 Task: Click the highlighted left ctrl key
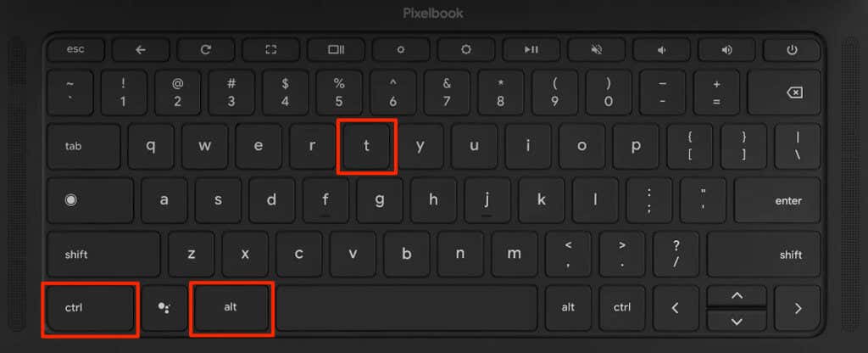click(90, 309)
